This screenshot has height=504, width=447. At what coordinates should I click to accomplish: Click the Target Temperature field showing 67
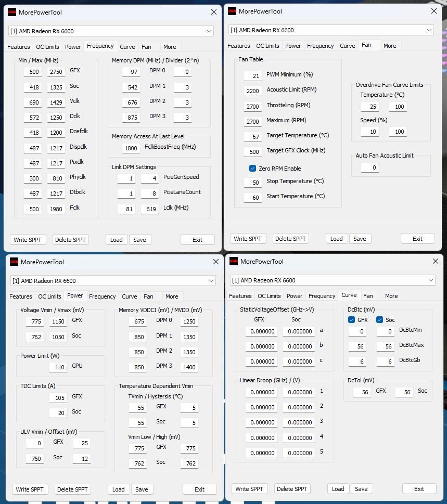[253, 137]
